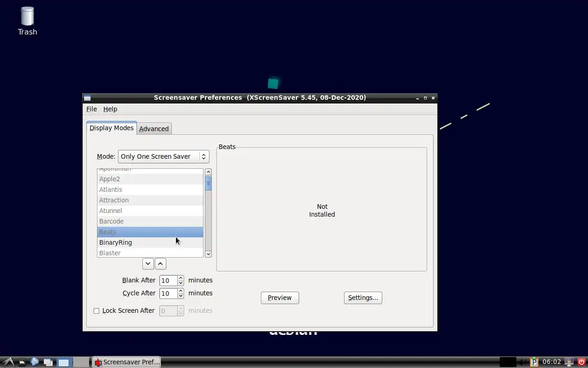Click the Cycle After minutes field
Viewport: 588px width, 368px height.
pos(168,293)
